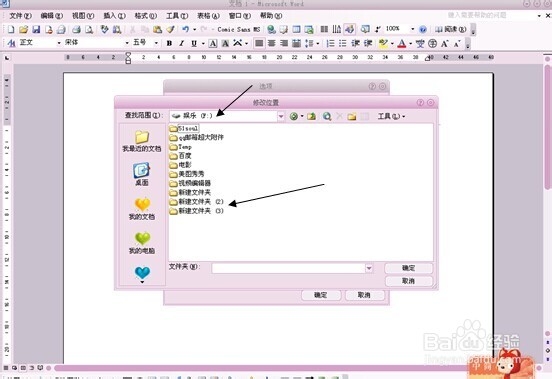
Task: Toggle Justify alignment button
Action: tap(259, 43)
